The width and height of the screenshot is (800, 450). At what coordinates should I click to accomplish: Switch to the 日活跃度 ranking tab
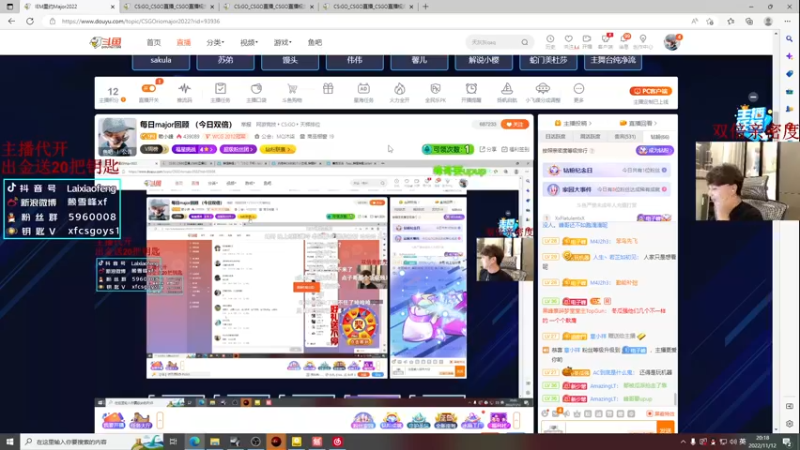click(555, 137)
